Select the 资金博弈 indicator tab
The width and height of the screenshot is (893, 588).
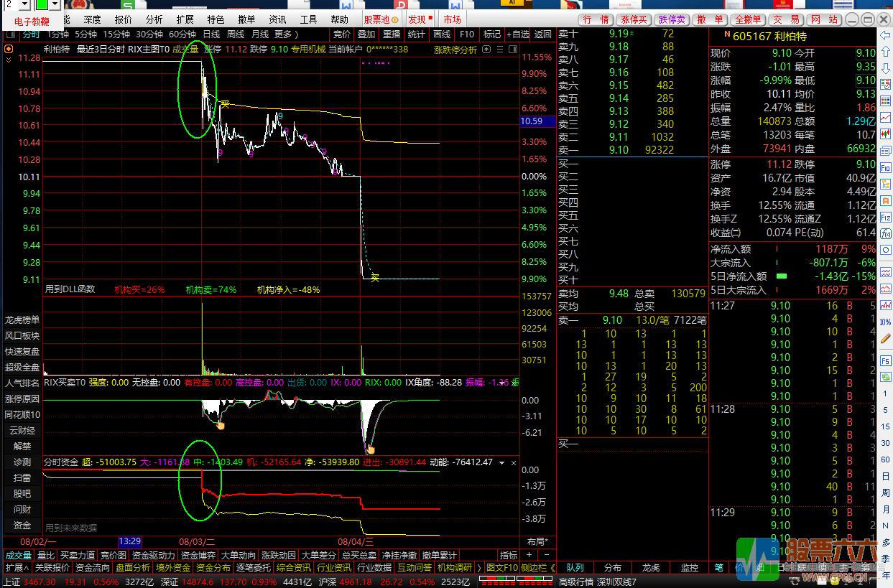(197, 555)
